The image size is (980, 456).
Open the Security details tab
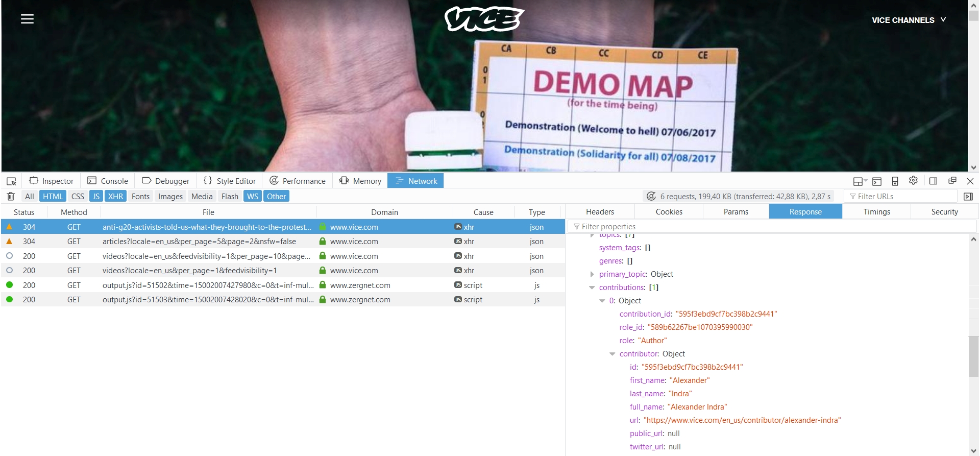[944, 212]
